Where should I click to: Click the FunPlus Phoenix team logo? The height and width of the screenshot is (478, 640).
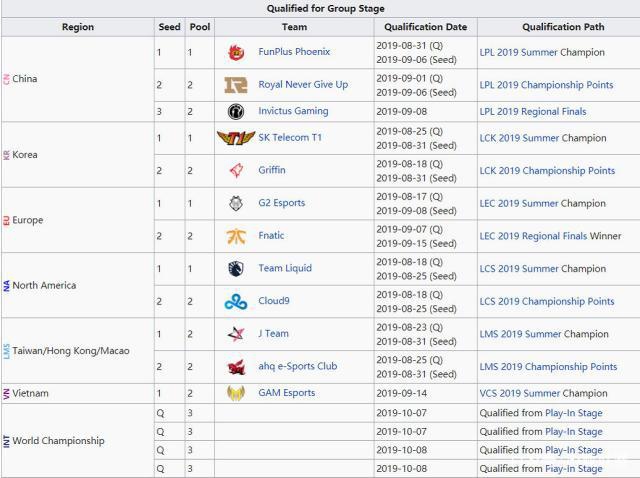point(236,52)
